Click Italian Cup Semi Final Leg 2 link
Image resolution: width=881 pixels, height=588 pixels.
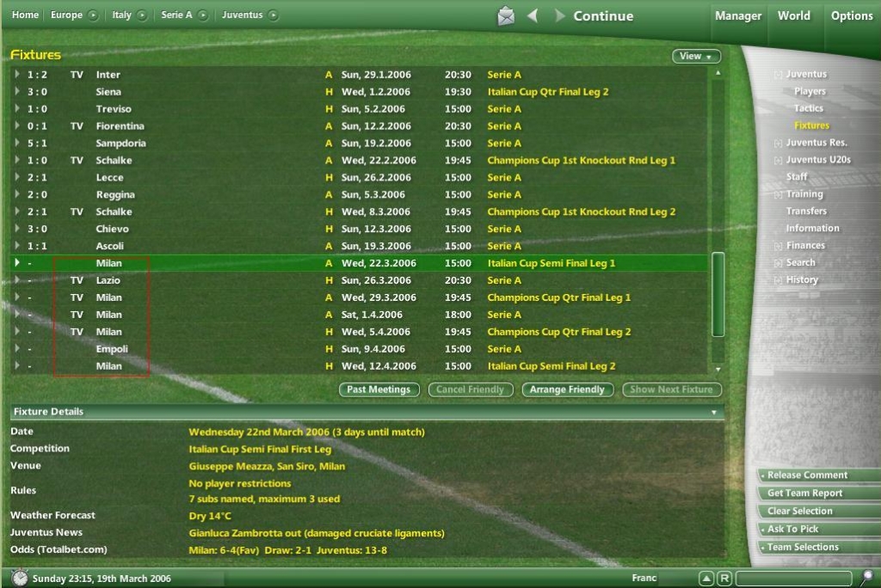click(x=551, y=366)
